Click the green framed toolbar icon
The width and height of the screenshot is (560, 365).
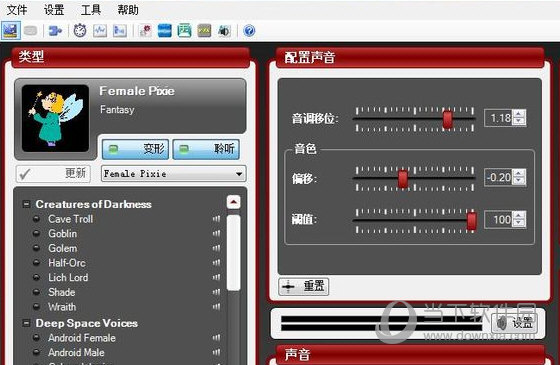(x=184, y=31)
